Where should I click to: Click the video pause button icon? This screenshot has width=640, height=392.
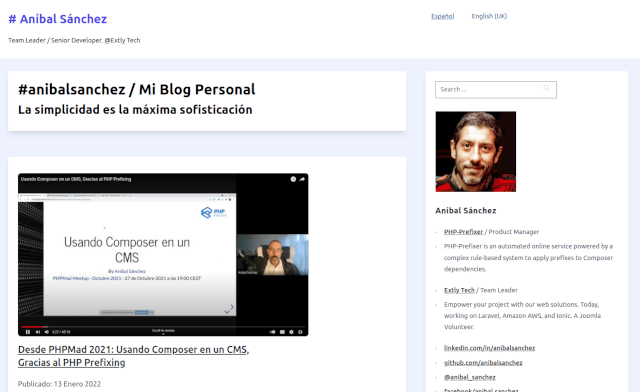pyautogui.click(x=28, y=332)
